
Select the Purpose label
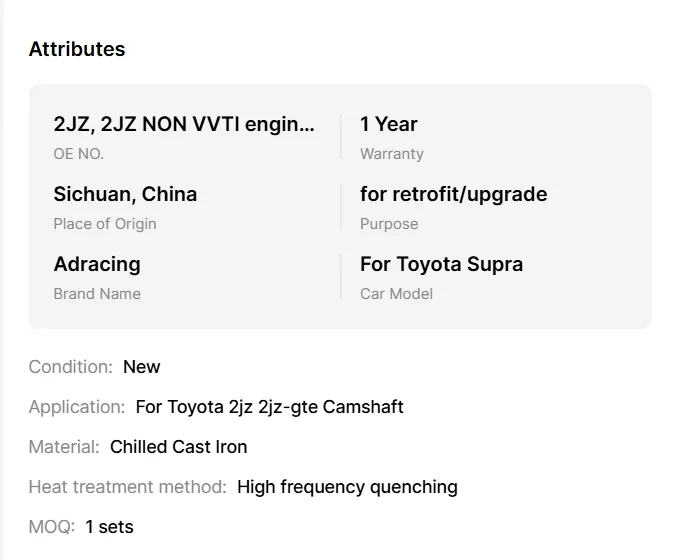(388, 224)
